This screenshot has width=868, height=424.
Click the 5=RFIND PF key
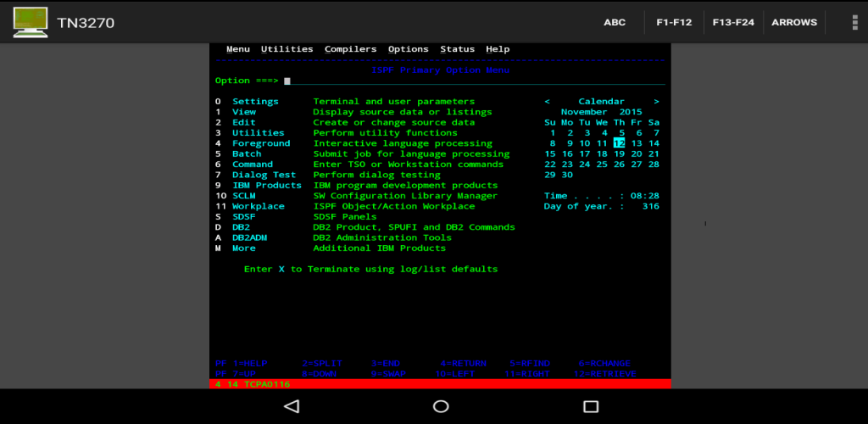(x=530, y=364)
